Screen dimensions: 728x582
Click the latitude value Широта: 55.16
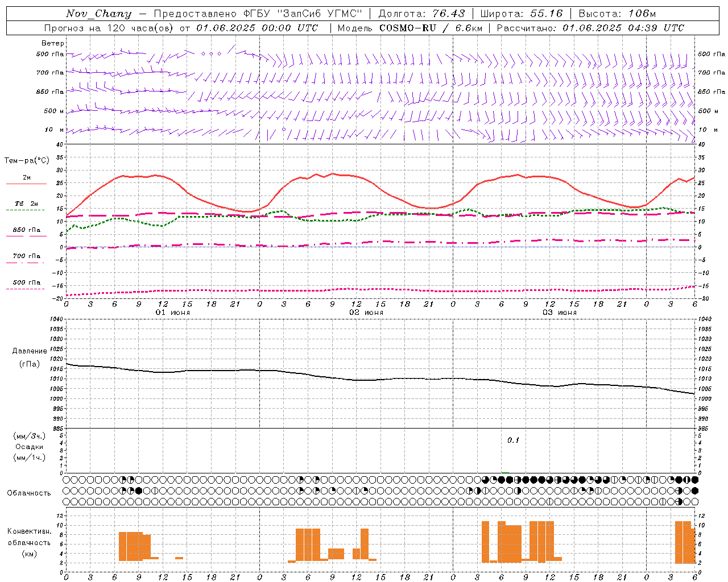522,14
